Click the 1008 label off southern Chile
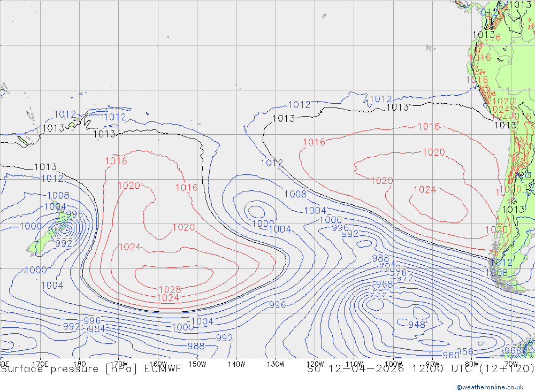Screen dimensions: 535x392 point(496,273)
